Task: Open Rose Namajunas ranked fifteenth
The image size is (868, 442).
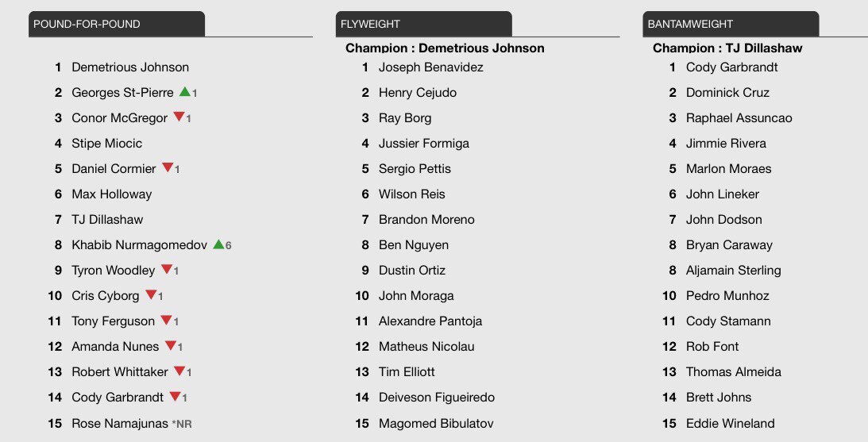Action: click(x=120, y=423)
